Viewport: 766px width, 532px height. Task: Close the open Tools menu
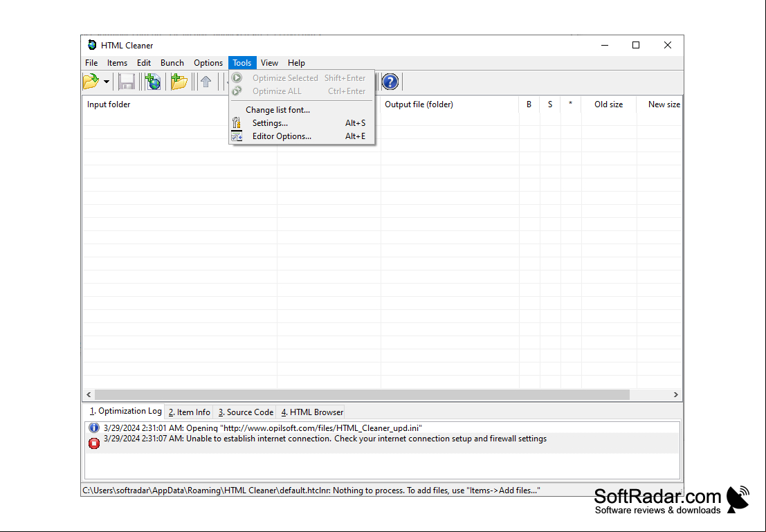(241, 62)
